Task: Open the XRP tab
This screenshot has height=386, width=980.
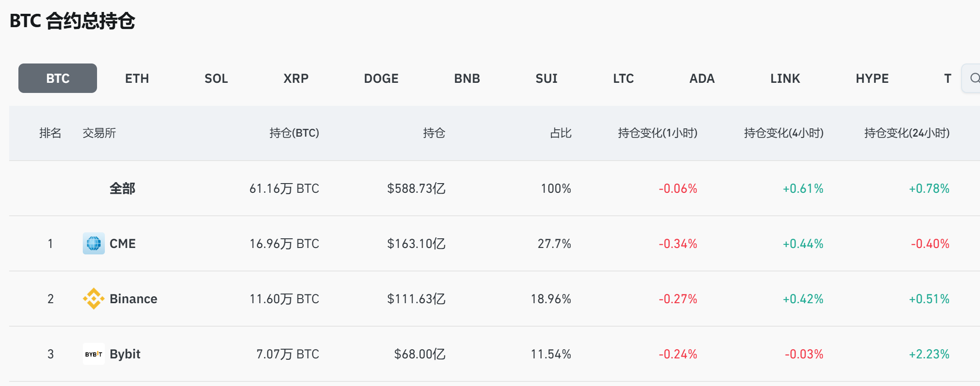Action: (x=296, y=78)
